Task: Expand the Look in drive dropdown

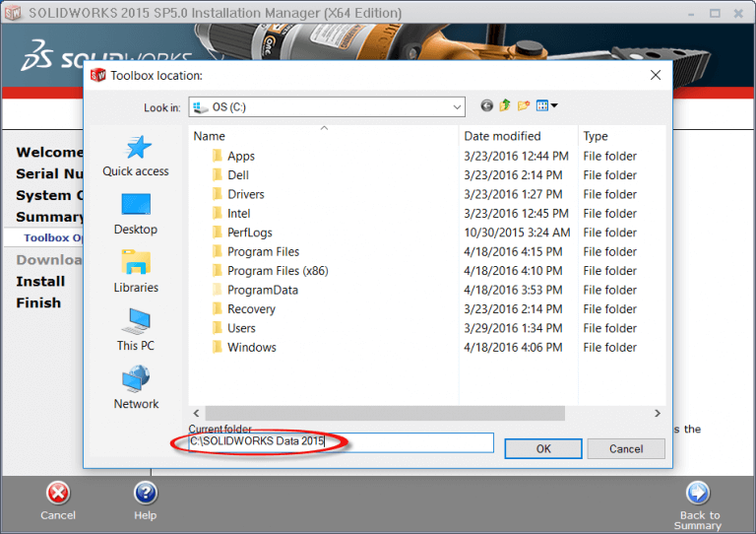Action: (457, 106)
